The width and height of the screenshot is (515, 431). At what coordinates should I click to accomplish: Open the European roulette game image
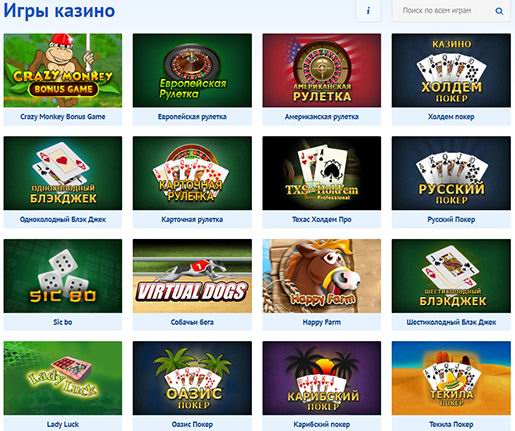(x=192, y=70)
